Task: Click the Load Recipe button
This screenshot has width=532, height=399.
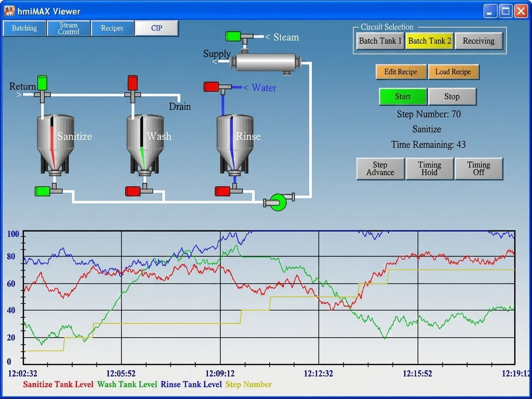Action: coord(453,72)
